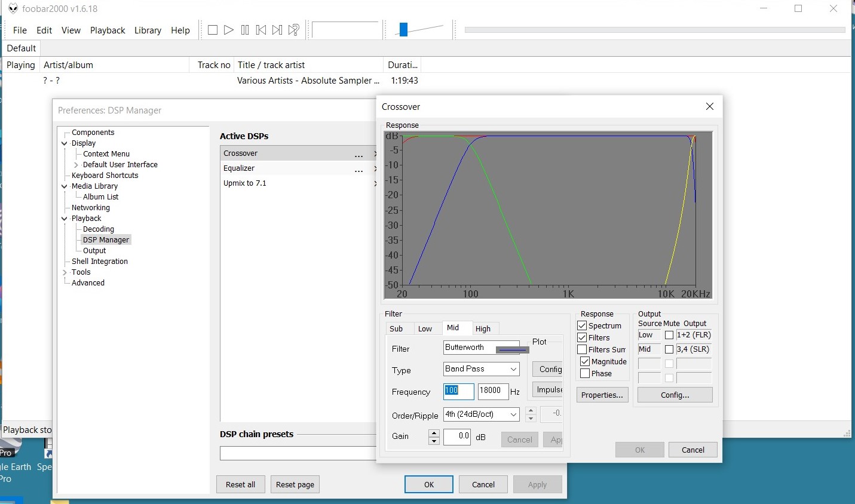Screen dimensions: 855x504
Task: Enable the Phase checkbox
Action: pyautogui.click(x=585, y=373)
